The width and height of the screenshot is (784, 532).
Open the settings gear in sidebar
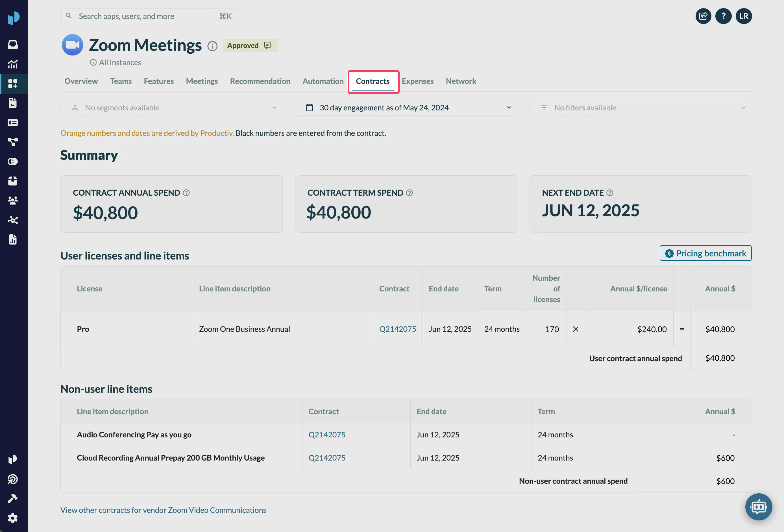(x=13, y=518)
